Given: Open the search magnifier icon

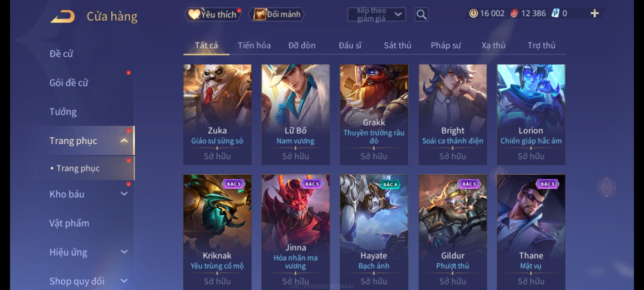Looking at the screenshot, I should (421, 15).
